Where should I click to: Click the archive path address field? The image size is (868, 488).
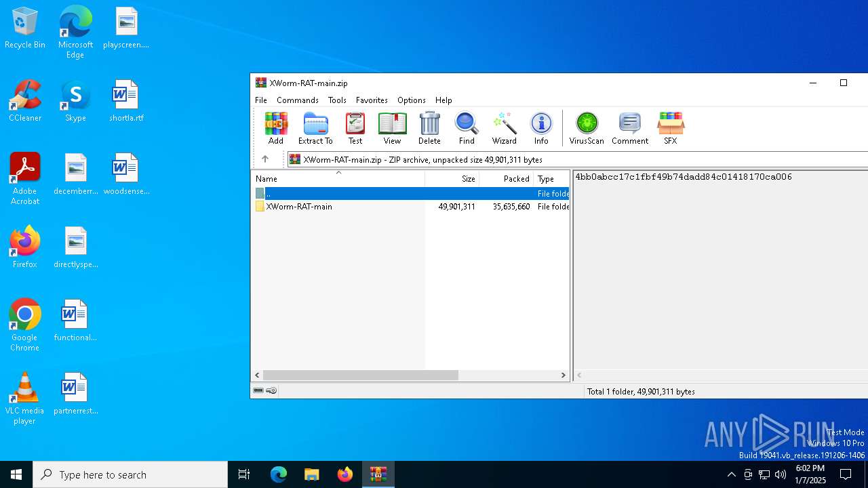pos(578,159)
